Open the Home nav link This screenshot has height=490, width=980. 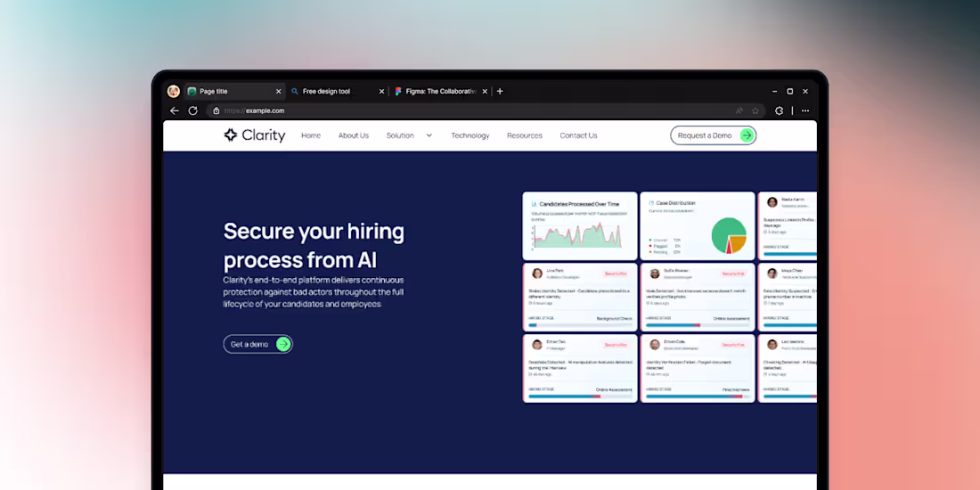(311, 135)
